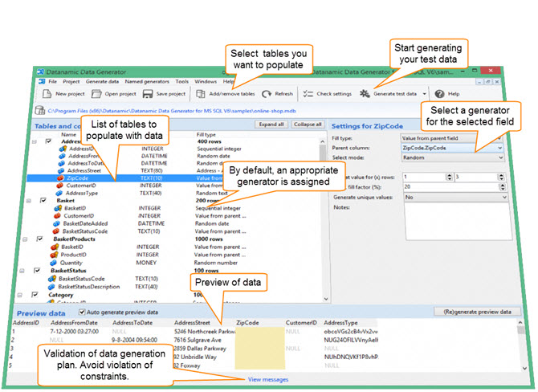Click the ZipCode preview column header
This screenshot has width=538, height=392.
pyautogui.click(x=247, y=323)
